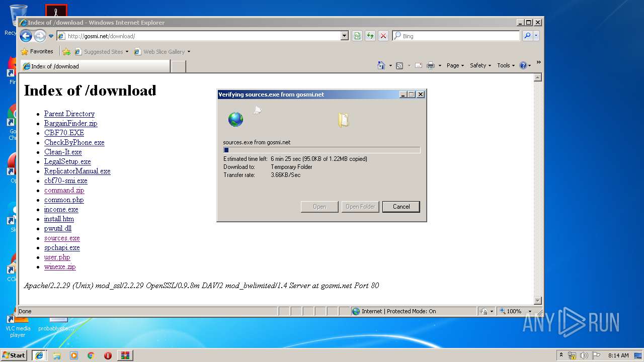Screen dimensions: 644x362
Task: Click Internet Protected Mode status zone
Action: pos(413,311)
